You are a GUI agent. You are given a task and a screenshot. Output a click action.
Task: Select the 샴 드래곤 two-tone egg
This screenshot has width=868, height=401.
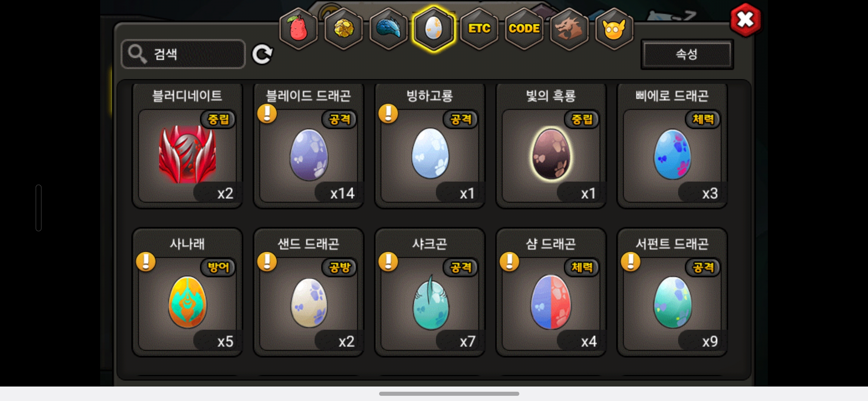click(x=551, y=302)
